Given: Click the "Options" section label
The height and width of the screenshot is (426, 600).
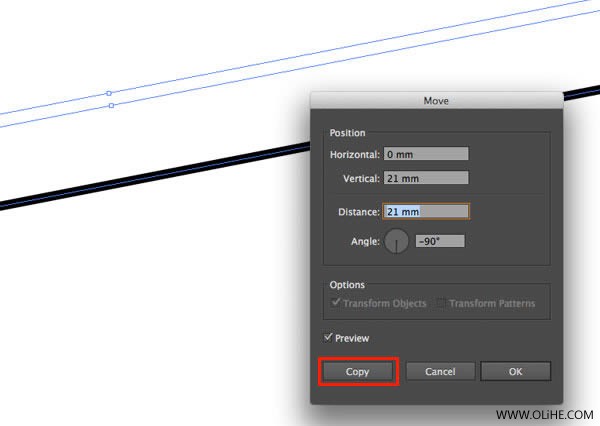Looking at the screenshot, I should pyautogui.click(x=347, y=285).
